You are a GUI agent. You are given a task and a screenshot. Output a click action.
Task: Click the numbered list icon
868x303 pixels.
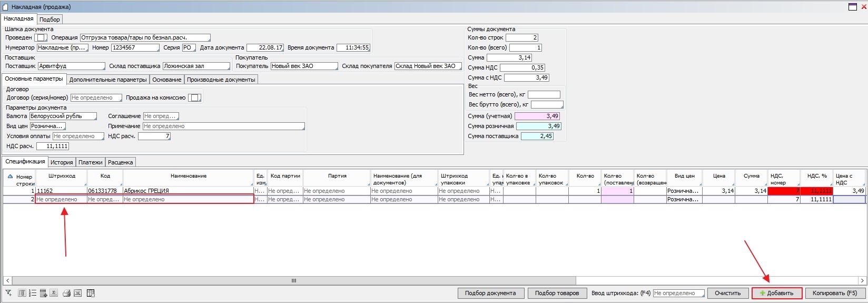pyautogui.click(x=33, y=293)
